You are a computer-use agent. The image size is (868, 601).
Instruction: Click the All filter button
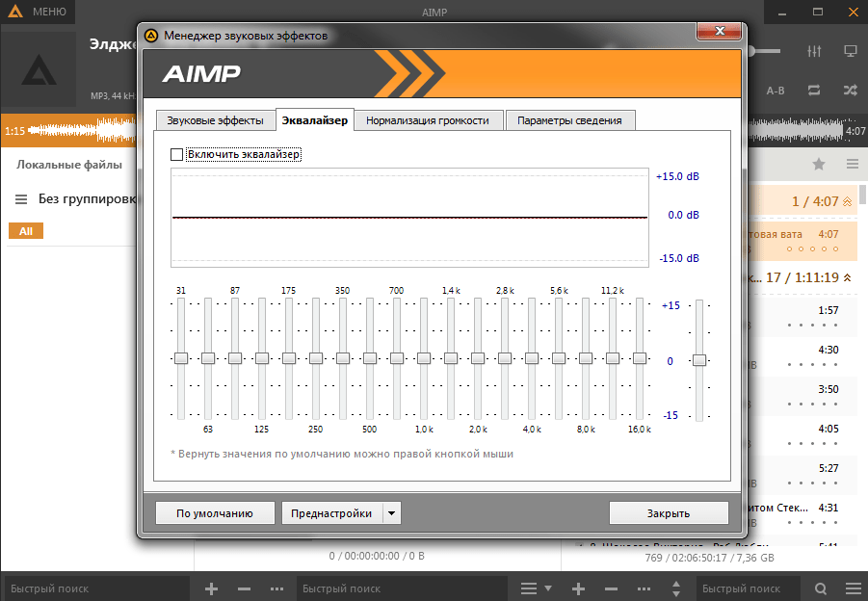(x=26, y=231)
